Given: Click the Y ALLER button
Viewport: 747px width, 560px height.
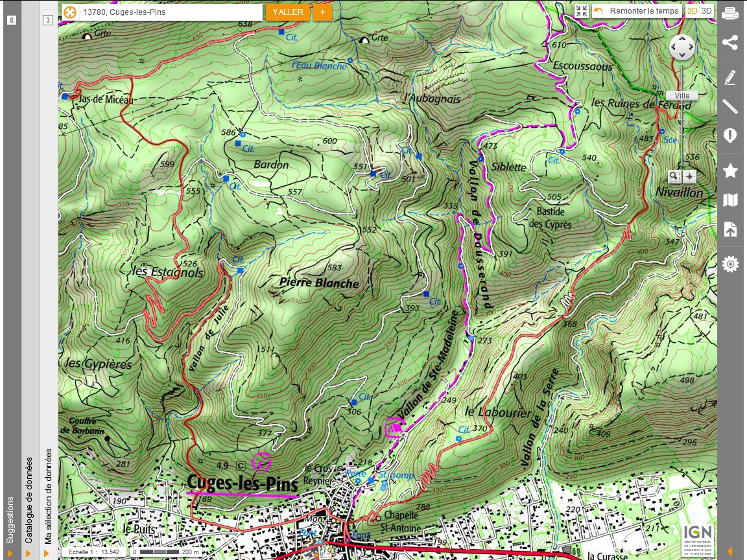Looking at the screenshot, I should click(288, 12).
